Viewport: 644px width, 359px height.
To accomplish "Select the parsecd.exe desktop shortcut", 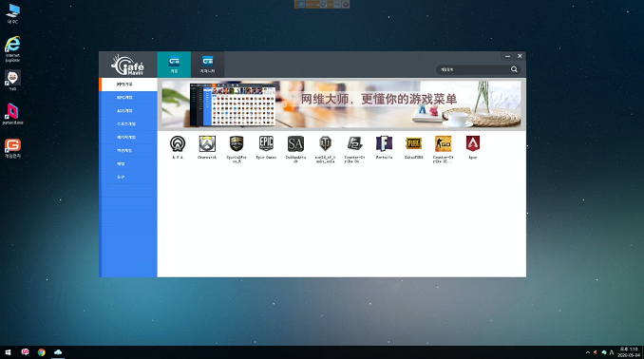I will click(12, 114).
